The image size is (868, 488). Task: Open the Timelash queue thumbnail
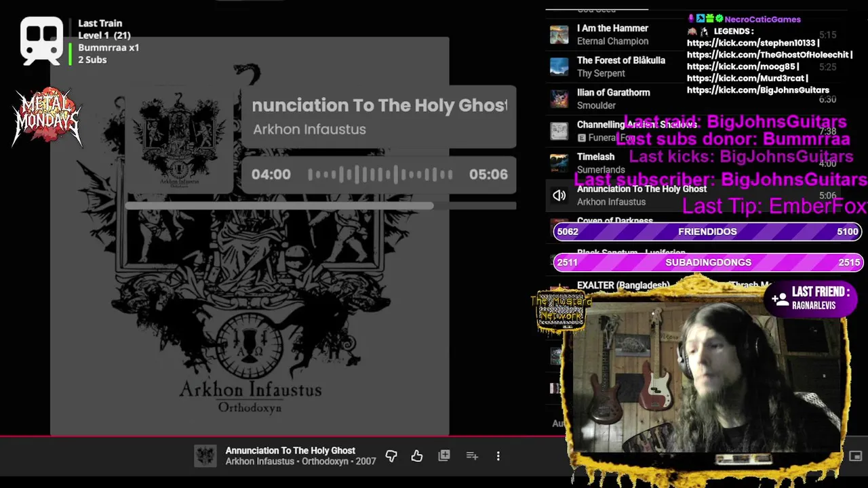coord(559,163)
